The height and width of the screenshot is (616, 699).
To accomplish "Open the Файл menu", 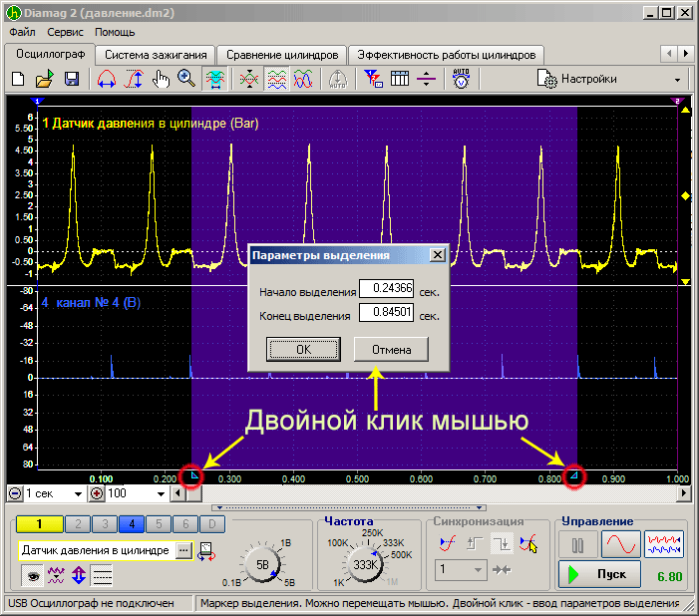I will [22, 32].
